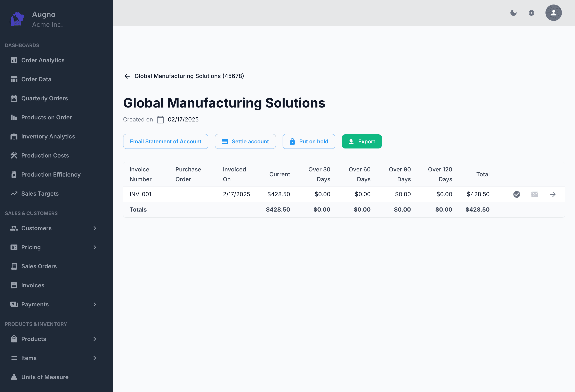The height and width of the screenshot is (392, 575).
Task: Click Invoiced On date 2/17/2025
Action: pos(236,194)
